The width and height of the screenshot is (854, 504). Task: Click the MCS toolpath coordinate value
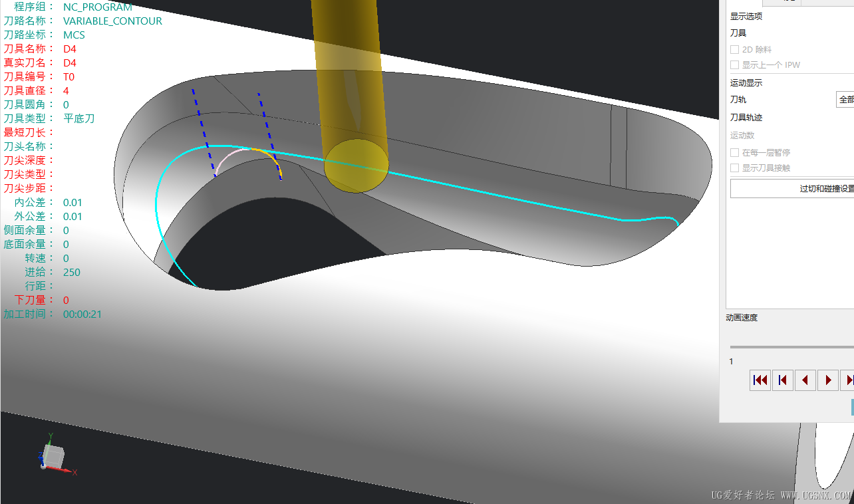point(74,35)
